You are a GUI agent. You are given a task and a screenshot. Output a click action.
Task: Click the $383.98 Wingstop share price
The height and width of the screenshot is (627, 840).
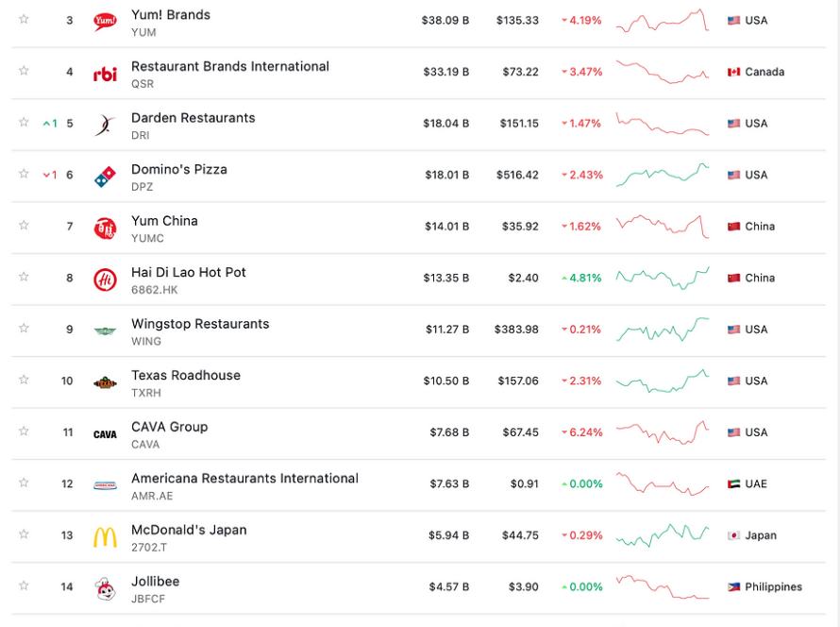(516, 330)
